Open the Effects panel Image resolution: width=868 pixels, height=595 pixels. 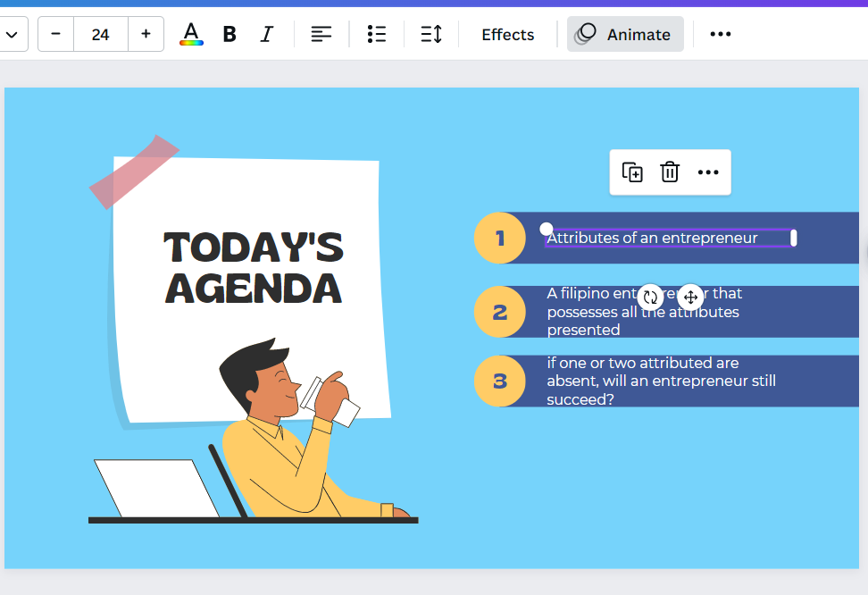click(507, 33)
